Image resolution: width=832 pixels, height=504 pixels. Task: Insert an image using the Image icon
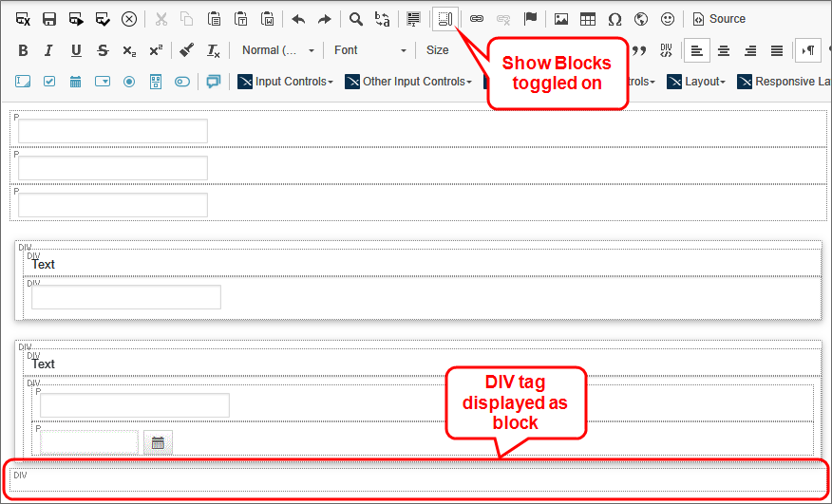pos(561,19)
